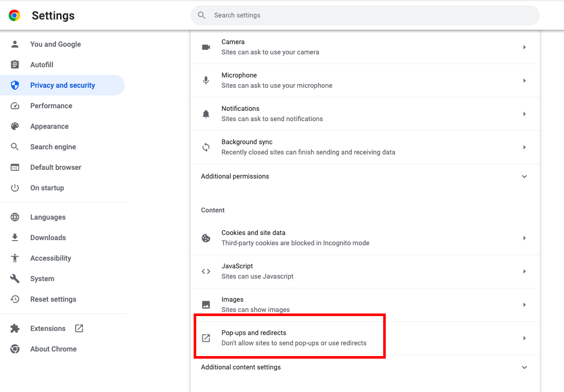The height and width of the screenshot is (392, 564).
Task: Click the Background sync icon
Action: 206,147
